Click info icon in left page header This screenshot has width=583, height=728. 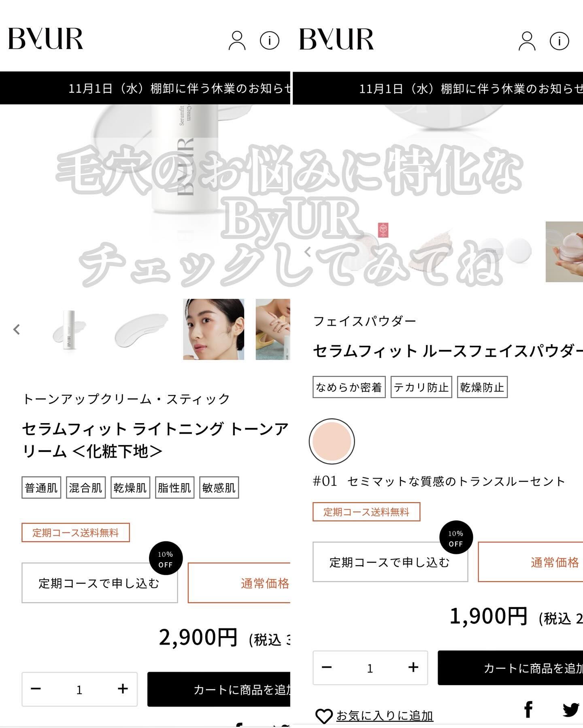point(270,40)
